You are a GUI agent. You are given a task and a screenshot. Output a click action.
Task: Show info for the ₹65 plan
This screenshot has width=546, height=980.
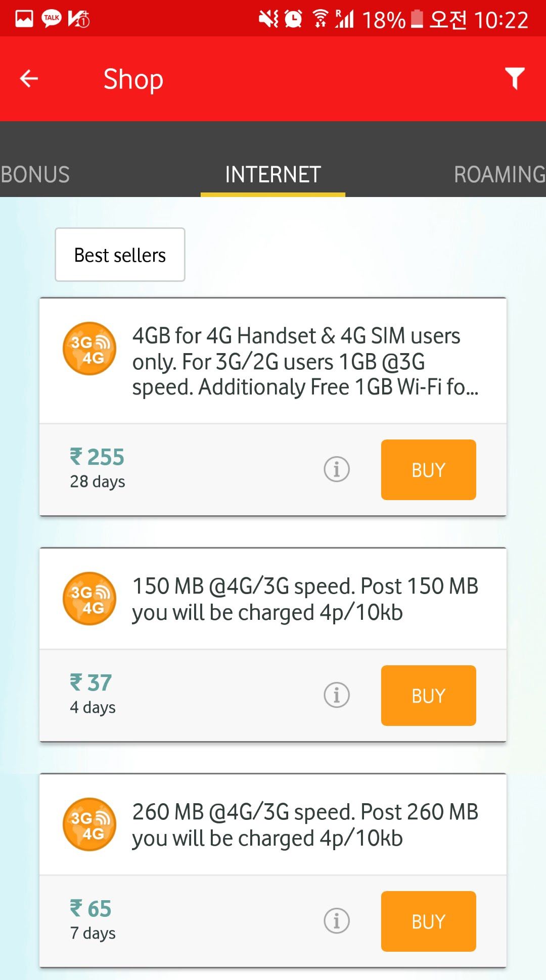pyautogui.click(x=337, y=921)
